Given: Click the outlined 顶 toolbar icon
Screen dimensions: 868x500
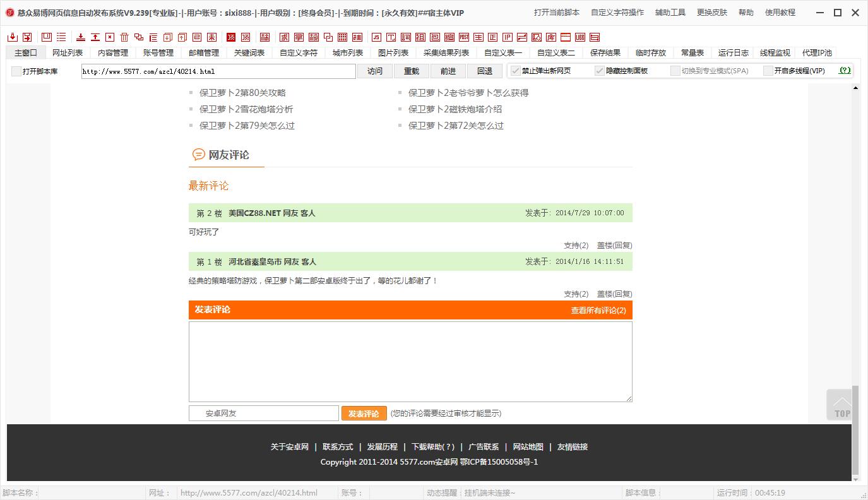Looking at the screenshot, I should (246, 37).
